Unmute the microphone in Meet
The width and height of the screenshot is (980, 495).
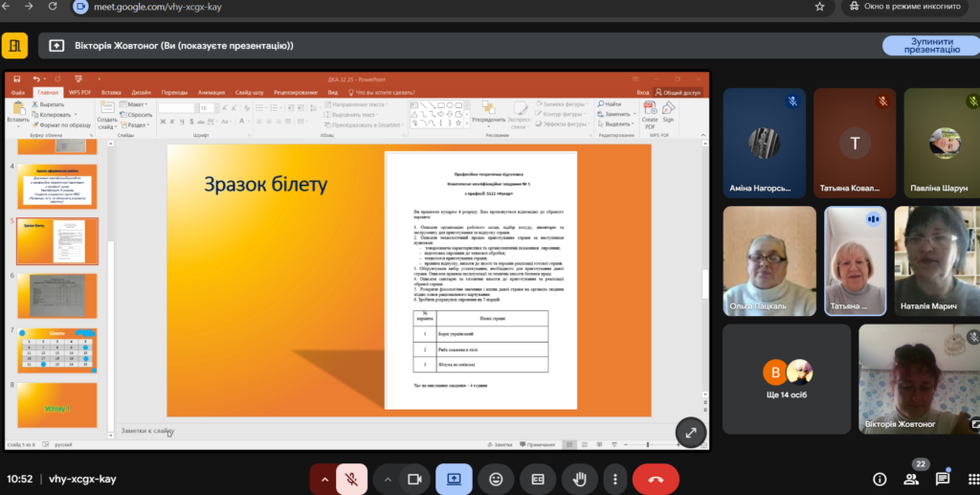pyautogui.click(x=351, y=479)
